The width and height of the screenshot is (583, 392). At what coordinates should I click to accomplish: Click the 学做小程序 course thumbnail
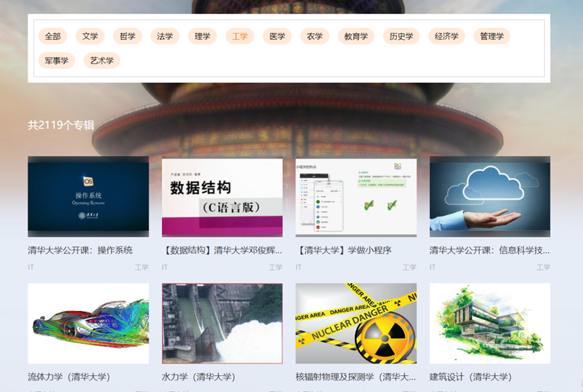pyautogui.click(x=356, y=196)
